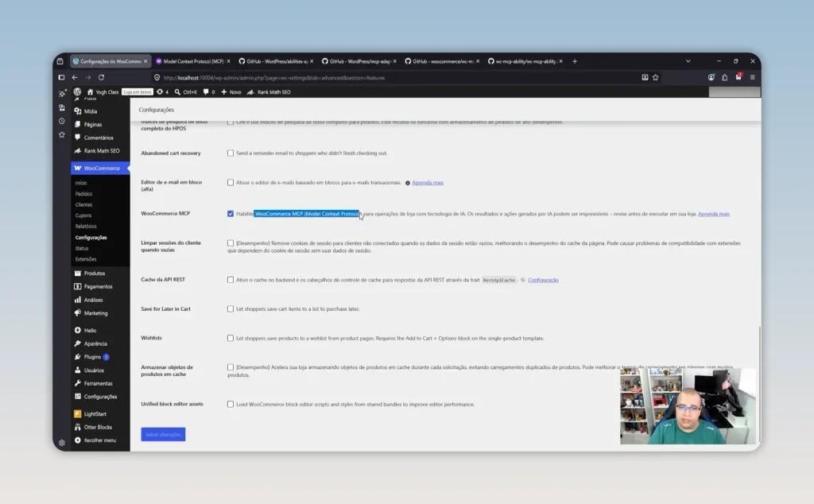Open the history clock icon in browser sidebar
This screenshot has width=814, height=504.
point(62,121)
